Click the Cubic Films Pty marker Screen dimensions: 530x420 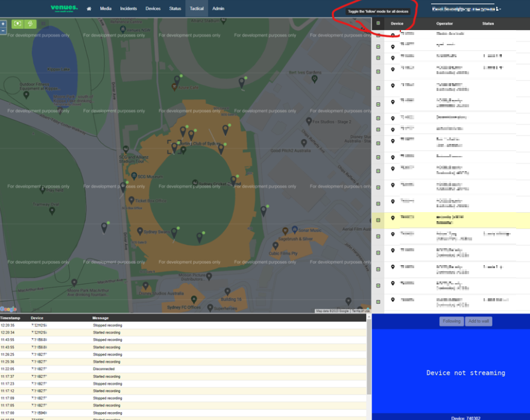(x=276, y=246)
